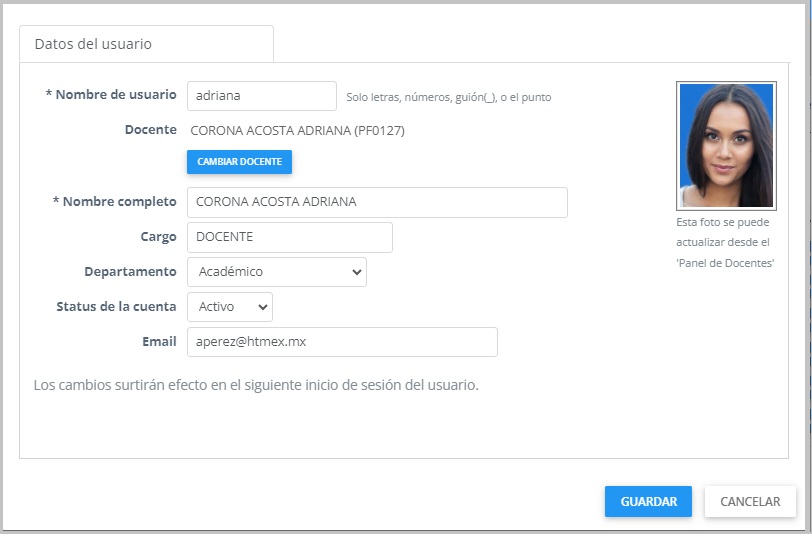Image resolution: width=812 pixels, height=534 pixels.
Task: Click the Departamento field label
Action: 130,272
